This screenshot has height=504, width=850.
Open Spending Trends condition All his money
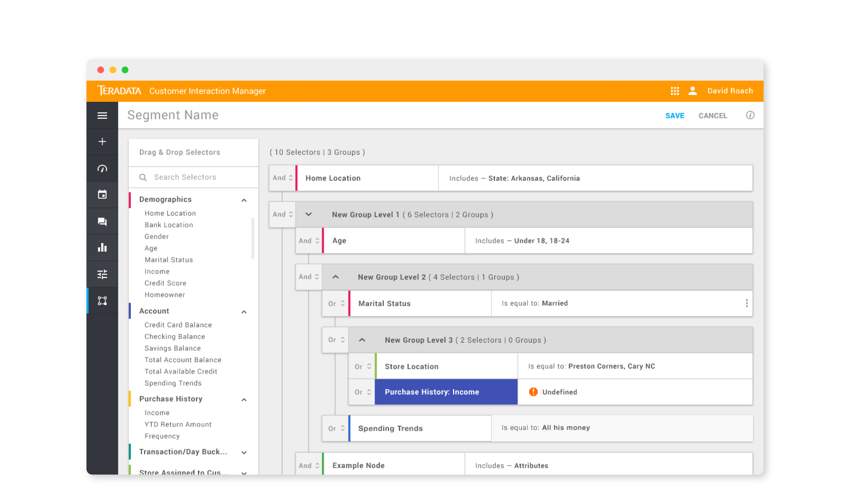pyautogui.click(x=622, y=428)
